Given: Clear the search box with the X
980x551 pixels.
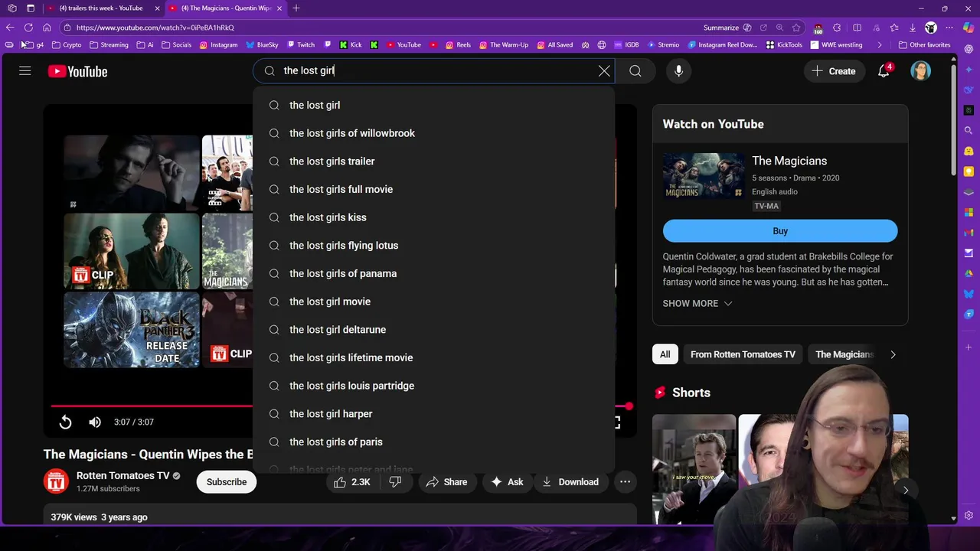Looking at the screenshot, I should [604, 70].
